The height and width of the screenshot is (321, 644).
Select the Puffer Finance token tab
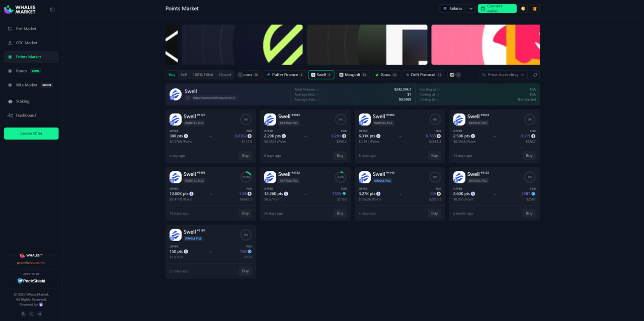tap(285, 75)
